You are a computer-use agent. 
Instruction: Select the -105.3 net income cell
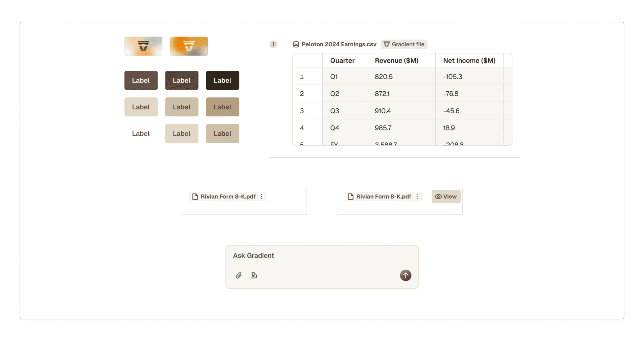click(469, 77)
